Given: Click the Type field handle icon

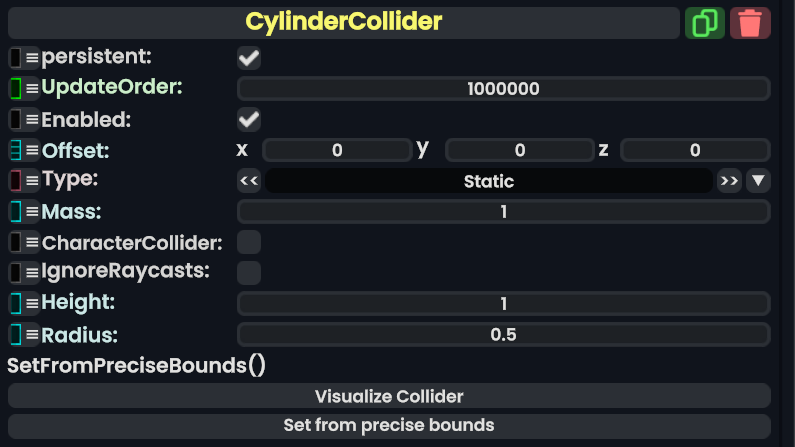Looking at the screenshot, I should (15, 181).
